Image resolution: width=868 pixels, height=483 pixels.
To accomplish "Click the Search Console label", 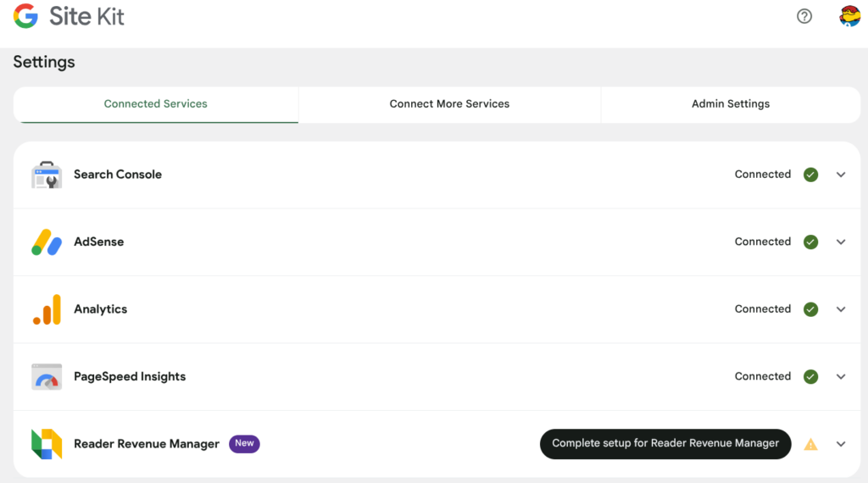I will 118,175.
